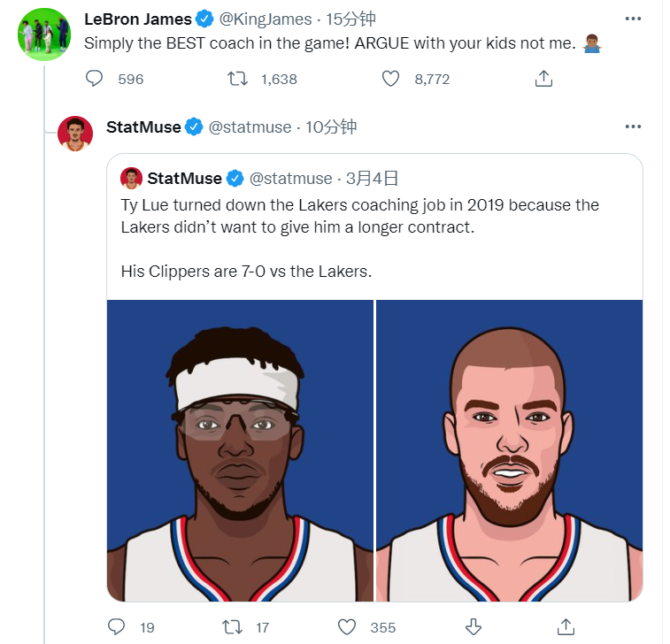Share the StatMuse reply tweet

[x=566, y=627]
